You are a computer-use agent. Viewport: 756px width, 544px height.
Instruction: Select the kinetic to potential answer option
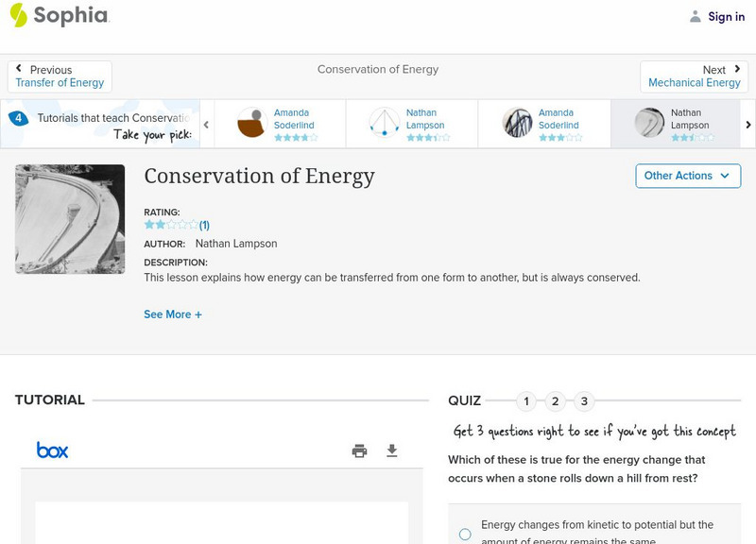click(x=465, y=535)
